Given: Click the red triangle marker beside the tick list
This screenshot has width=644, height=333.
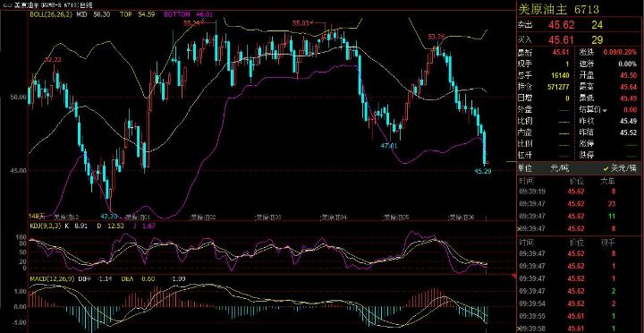Looking at the screenshot, I should pos(513,277).
